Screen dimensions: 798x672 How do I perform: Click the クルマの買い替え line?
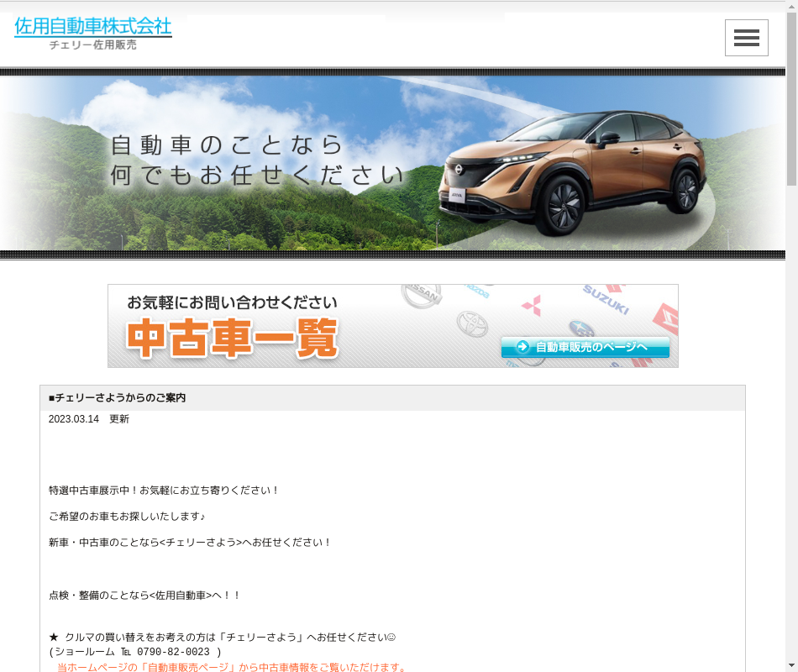coord(223,637)
